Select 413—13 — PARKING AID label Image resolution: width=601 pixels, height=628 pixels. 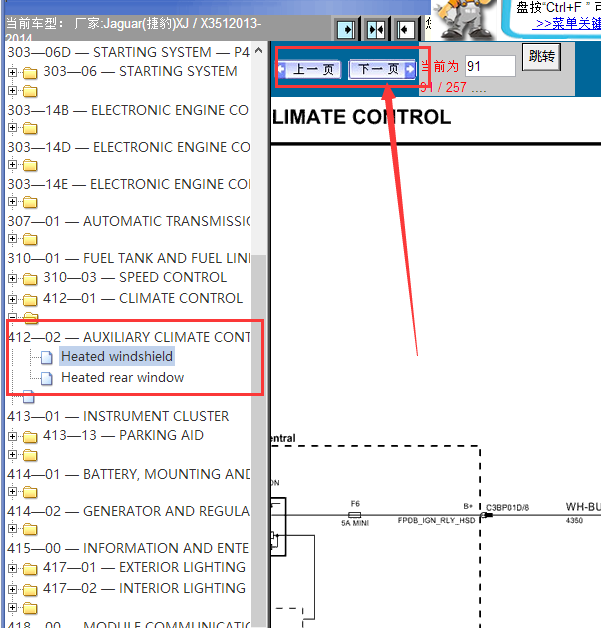pyautogui.click(x=123, y=435)
